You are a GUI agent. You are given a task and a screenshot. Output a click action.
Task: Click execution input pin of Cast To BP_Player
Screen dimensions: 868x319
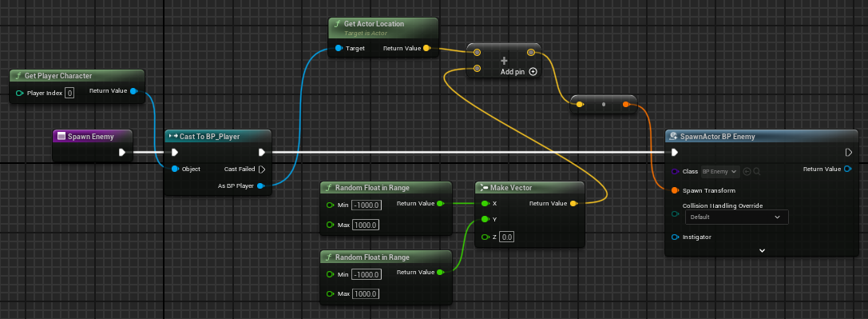[x=174, y=152]
